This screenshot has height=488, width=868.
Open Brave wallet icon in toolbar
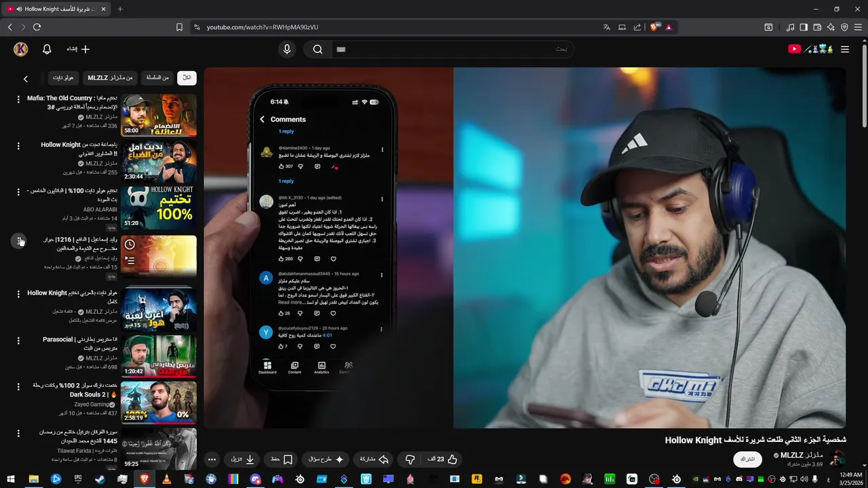(x=817, y=27)
